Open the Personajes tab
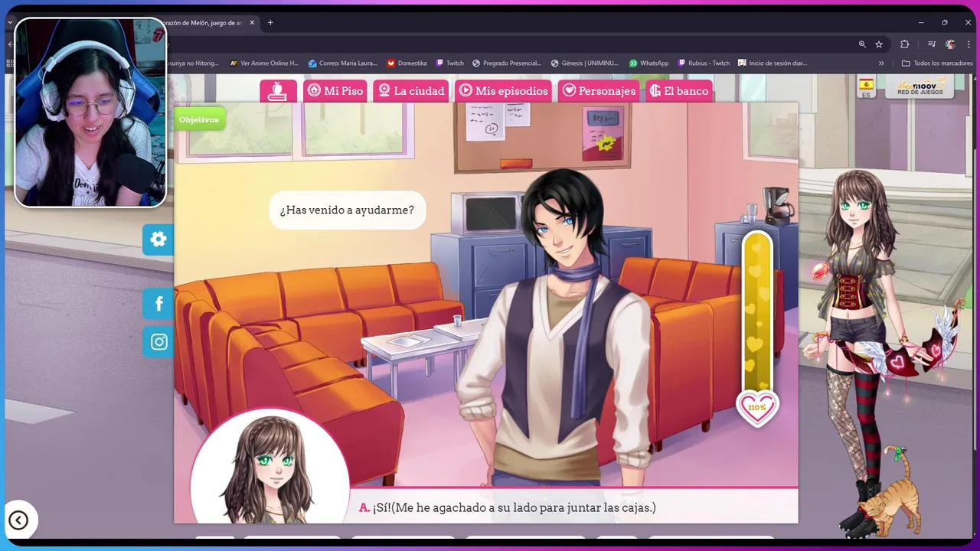 tap(599, 90)
